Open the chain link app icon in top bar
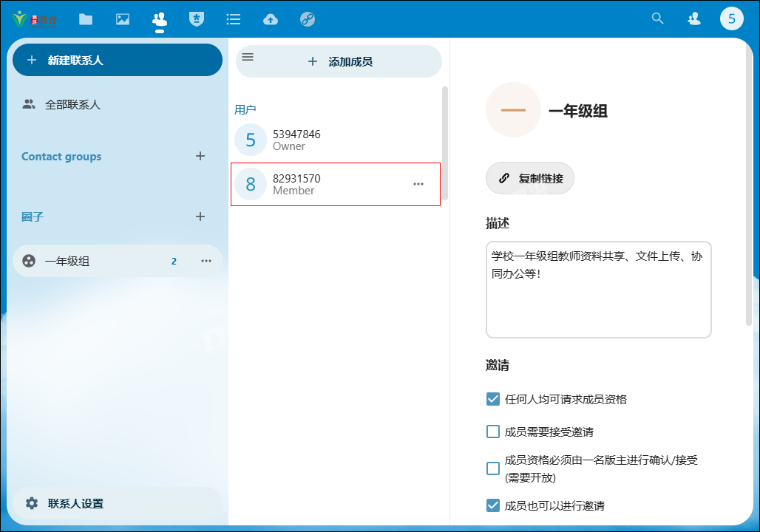Image resolution: width=760 pixels, height=532 pixels. pos(308,19)
